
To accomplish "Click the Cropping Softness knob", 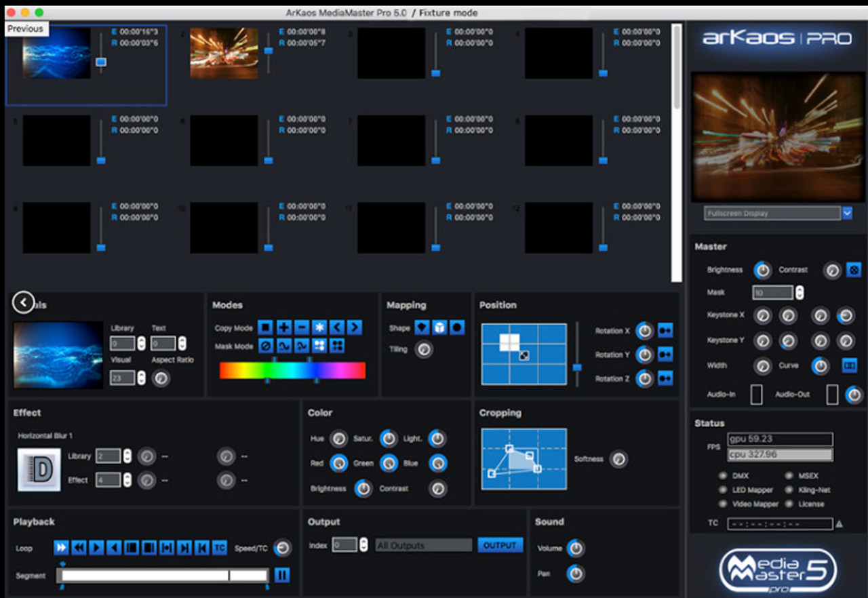I will pyautogui.click(x=618, y=459).
